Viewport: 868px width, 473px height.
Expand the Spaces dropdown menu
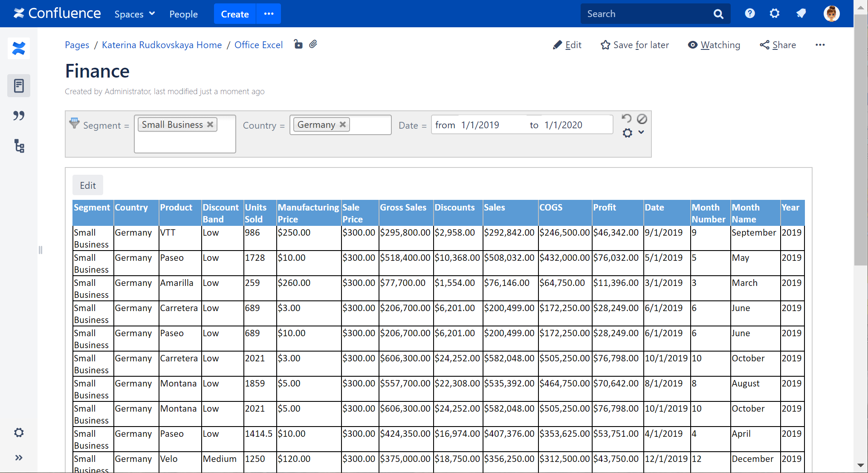tap(134, 14)
